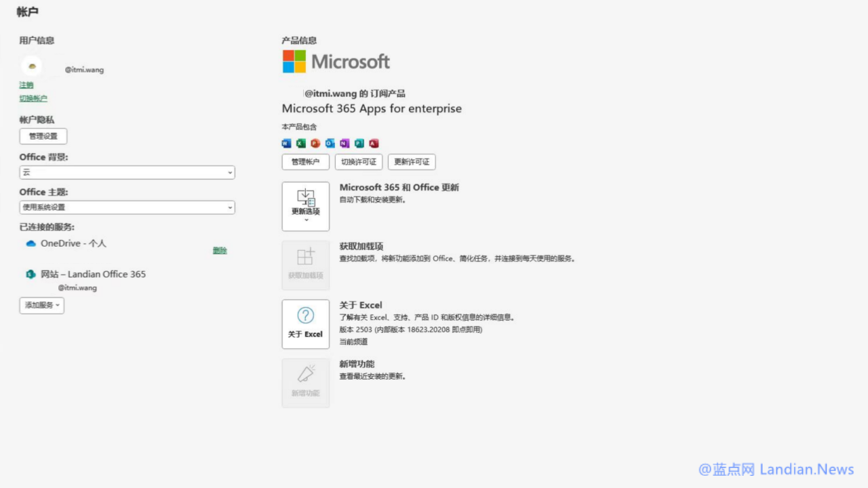
Task: Click the Publisher app icon
Action: click(x=359, y=143)
